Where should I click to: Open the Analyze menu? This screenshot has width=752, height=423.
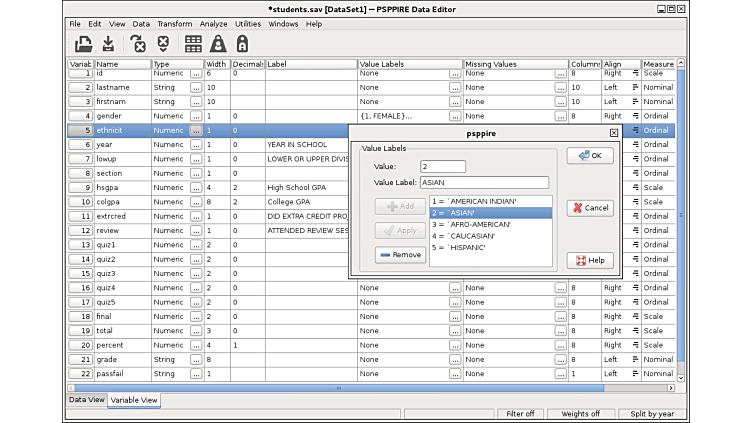213,23
